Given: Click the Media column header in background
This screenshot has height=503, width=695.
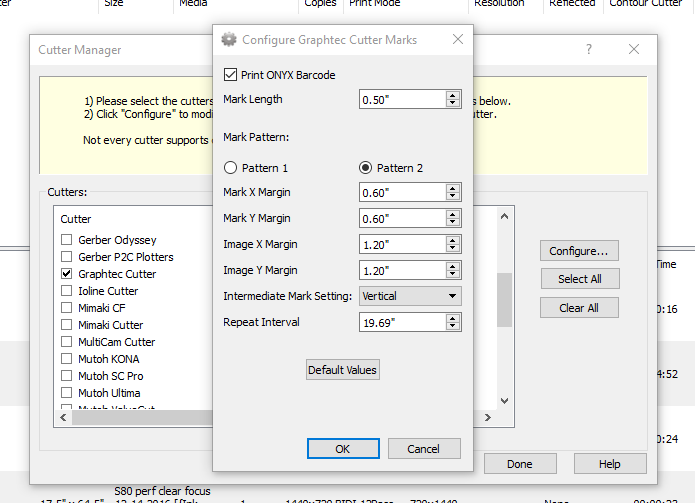Looking at the screenshot, I should coord(193,3).
